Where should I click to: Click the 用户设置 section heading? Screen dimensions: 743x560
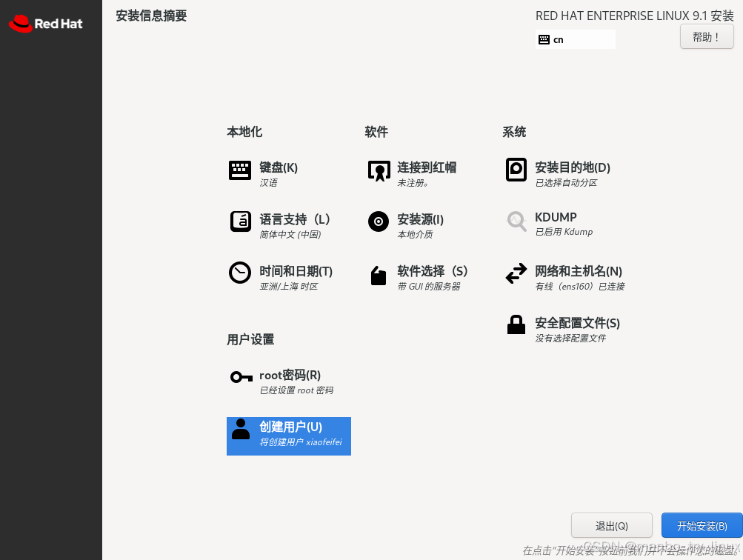click(250, 339)
